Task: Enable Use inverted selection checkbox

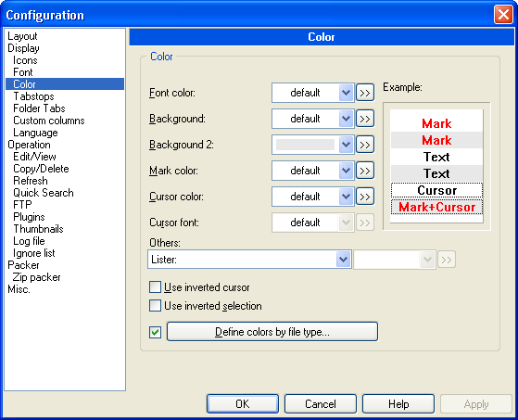Action: click(155, 306)
